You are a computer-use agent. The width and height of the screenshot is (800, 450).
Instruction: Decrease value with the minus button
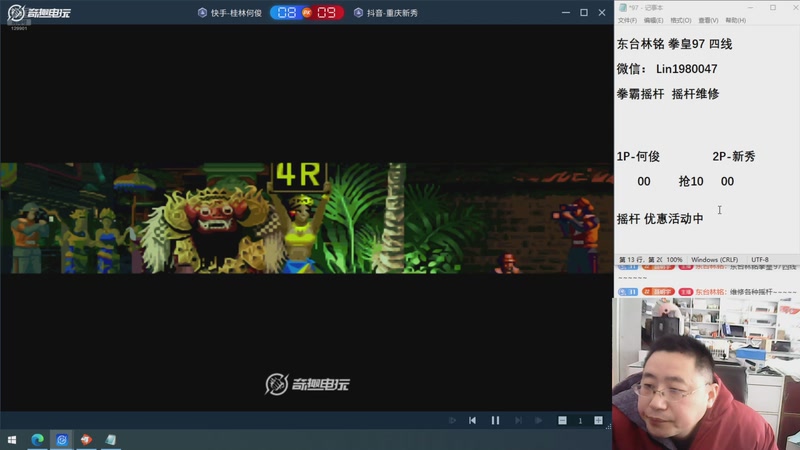(x=562, y=420)
